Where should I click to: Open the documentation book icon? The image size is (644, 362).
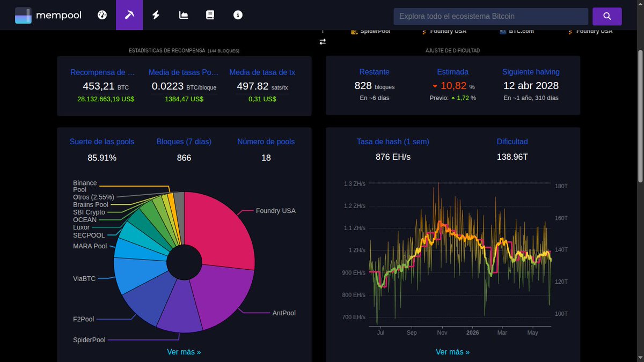tap(210, 15)
